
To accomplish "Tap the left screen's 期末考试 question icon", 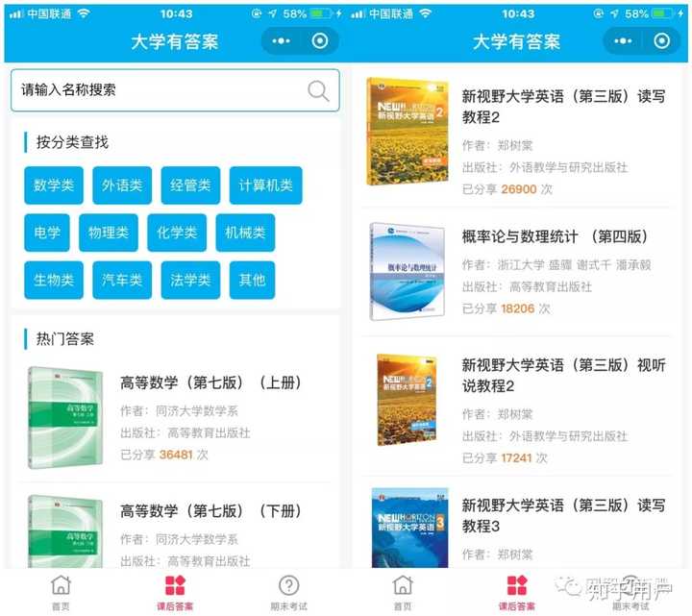I will coord(289,585).
